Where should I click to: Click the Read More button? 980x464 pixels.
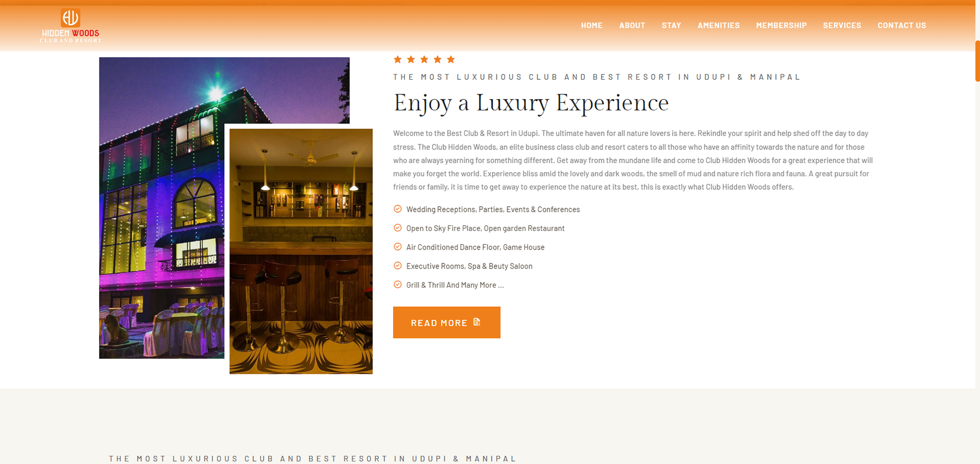pyautogui.click(x=447, y=322)
